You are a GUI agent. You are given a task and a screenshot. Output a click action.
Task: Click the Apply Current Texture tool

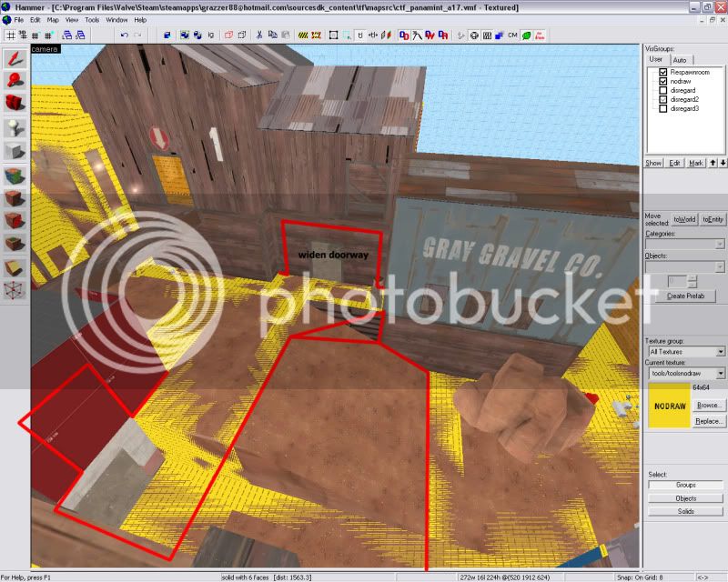pos(15,198)
